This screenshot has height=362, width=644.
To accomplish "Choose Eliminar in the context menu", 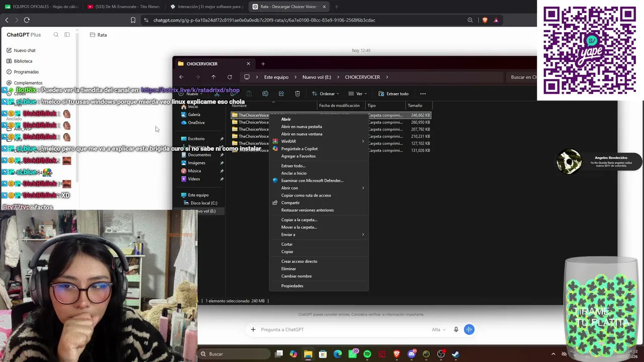I will click(x=318, y=269).
